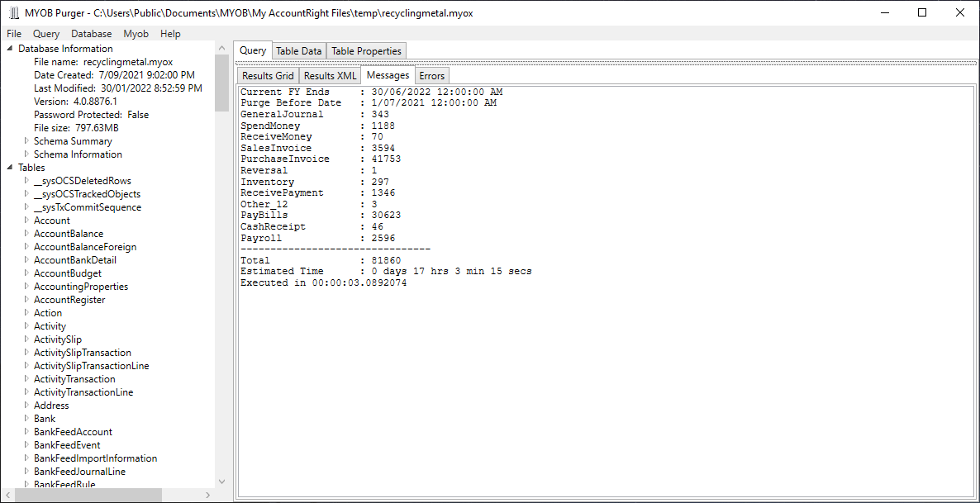The image size is (980, 503).
Task: Open the Help menu
Action: (170, 34)
